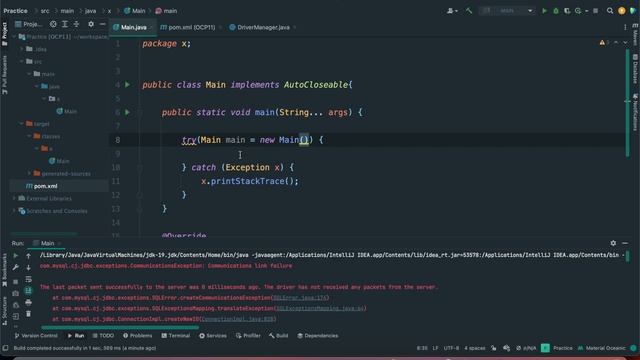This screenshot has width=640, height=360.
Task: Toggle the Bookmarks tool window
Action: coord(4,270)
